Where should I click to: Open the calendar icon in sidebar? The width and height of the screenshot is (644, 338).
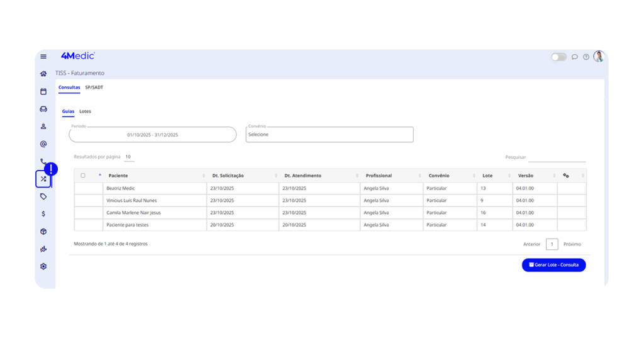(x=43, y=91)
